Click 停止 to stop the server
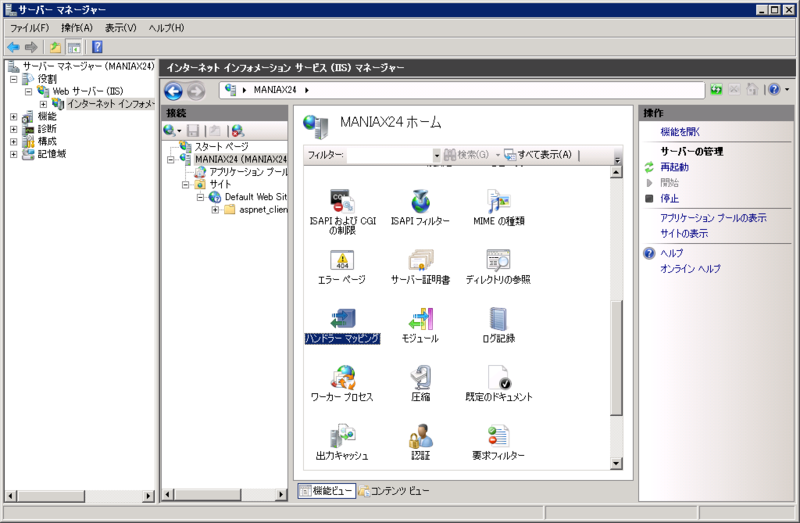 pos(669,198)
